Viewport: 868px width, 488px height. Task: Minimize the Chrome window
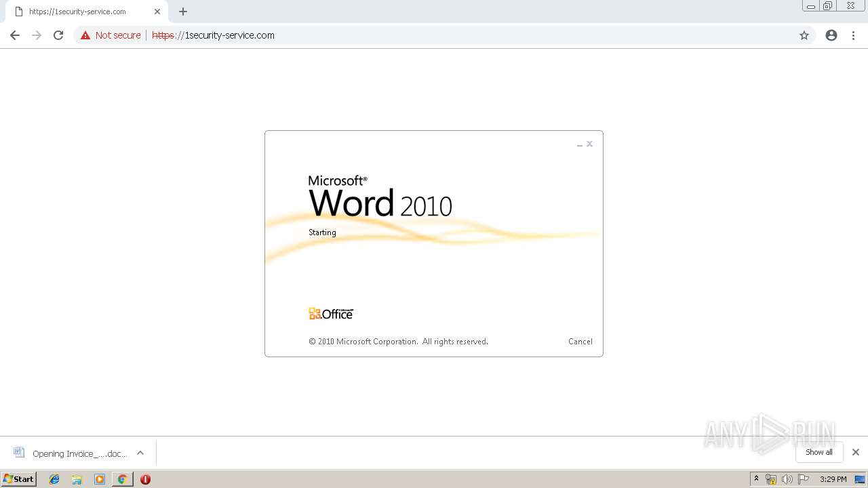coord(811,6)
